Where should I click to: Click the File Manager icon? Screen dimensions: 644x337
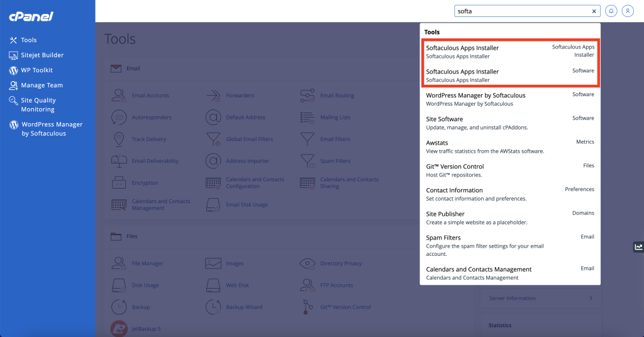[119, 263]
